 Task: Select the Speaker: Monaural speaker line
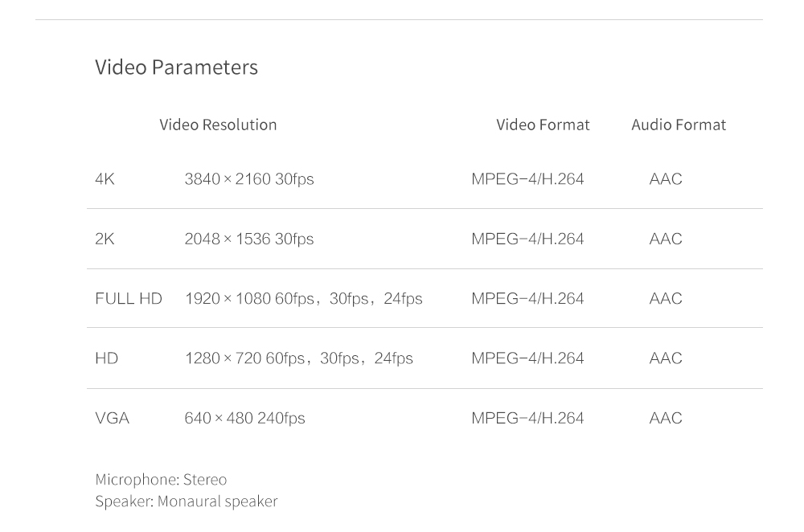tap(186, 501)
